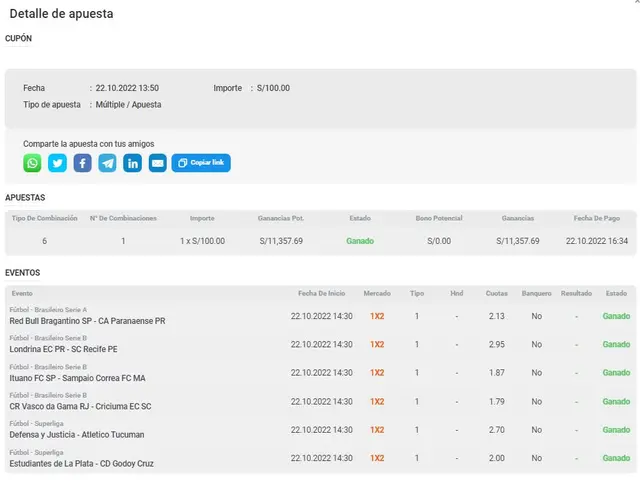This screenshot has width=640, height=481.
Task: Share the bet on Twitter
Action: pos(57,163)
